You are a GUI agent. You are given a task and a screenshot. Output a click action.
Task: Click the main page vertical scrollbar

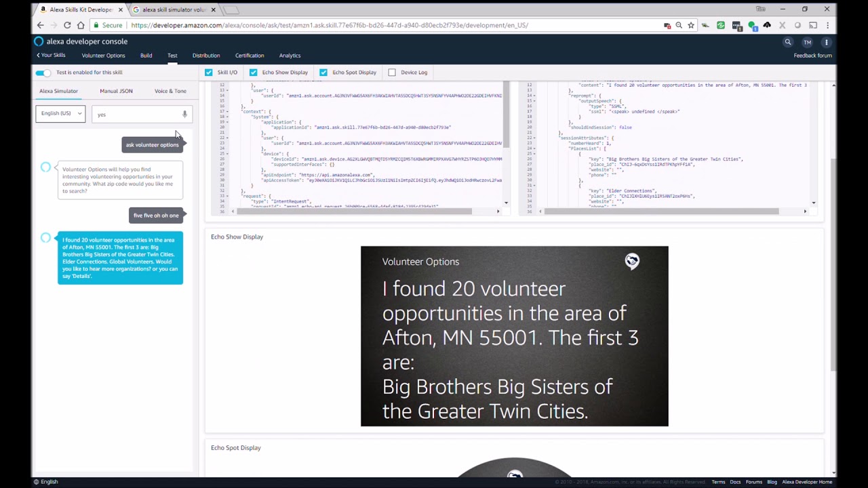(x=833, y=264)
